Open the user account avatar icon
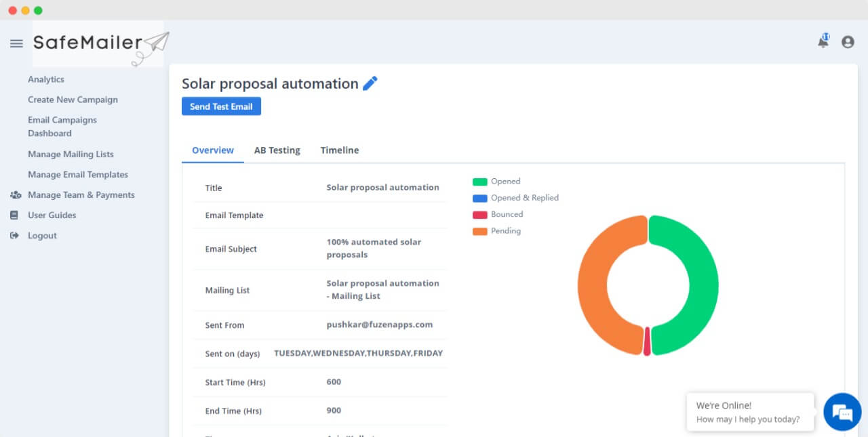 coord(848,42)
